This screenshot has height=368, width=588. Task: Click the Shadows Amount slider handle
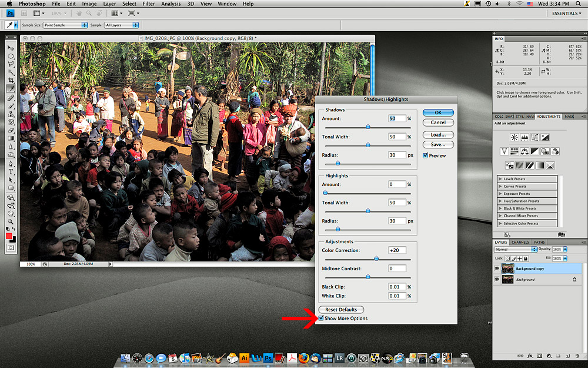(x=368, y=127)
